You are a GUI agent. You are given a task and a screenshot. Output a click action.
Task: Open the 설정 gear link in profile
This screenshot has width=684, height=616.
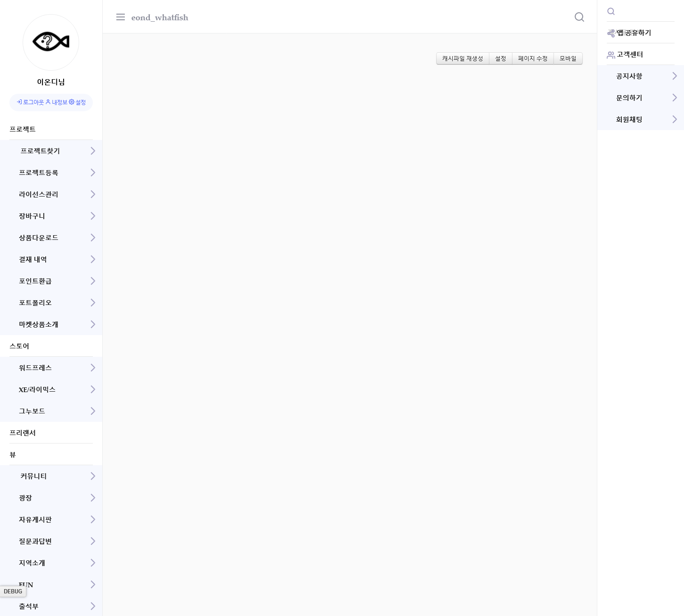point(77,102)
